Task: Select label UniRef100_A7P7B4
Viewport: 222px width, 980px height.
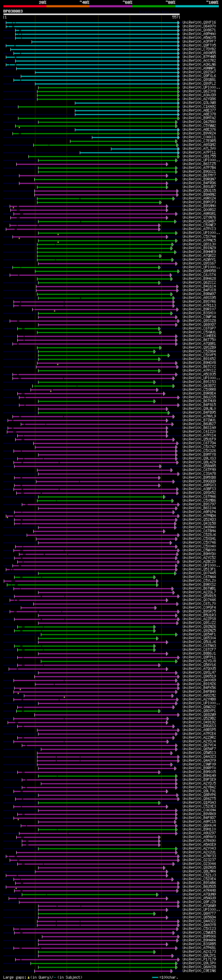Action: click(x=199, y=168)
